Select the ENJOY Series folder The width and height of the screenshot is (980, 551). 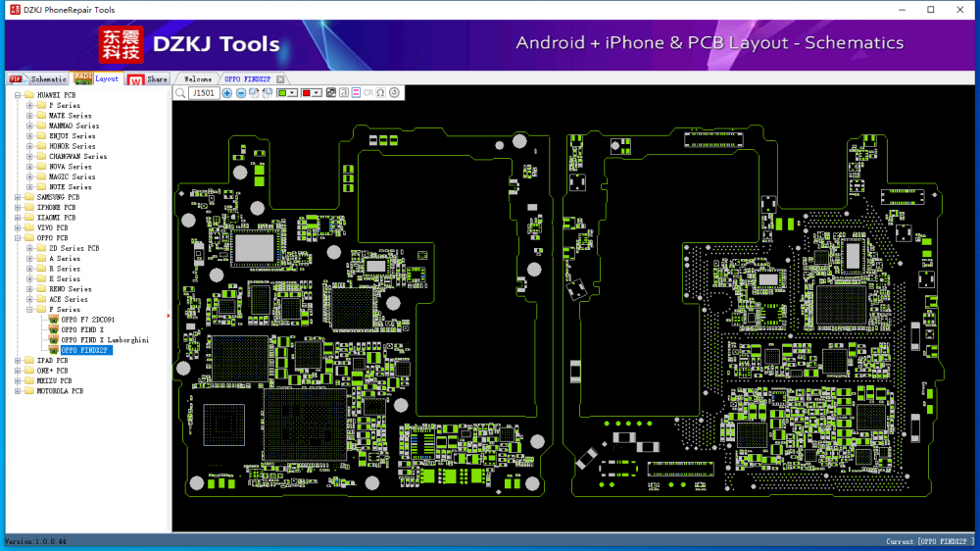72,135
